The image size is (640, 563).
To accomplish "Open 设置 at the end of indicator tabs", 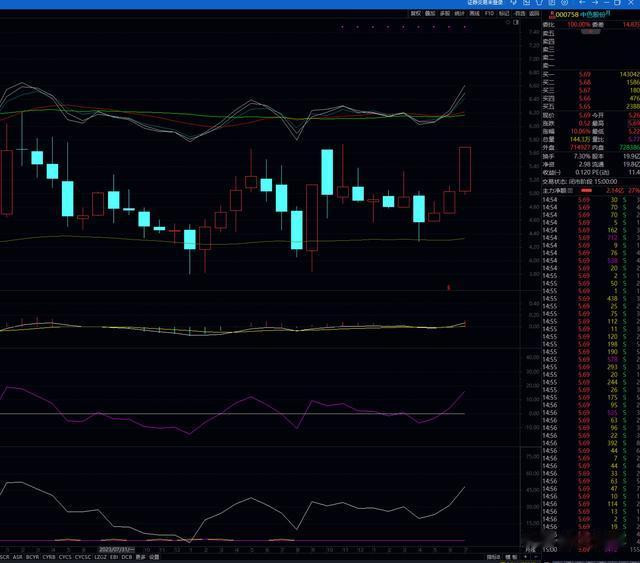I will point(154,557).
